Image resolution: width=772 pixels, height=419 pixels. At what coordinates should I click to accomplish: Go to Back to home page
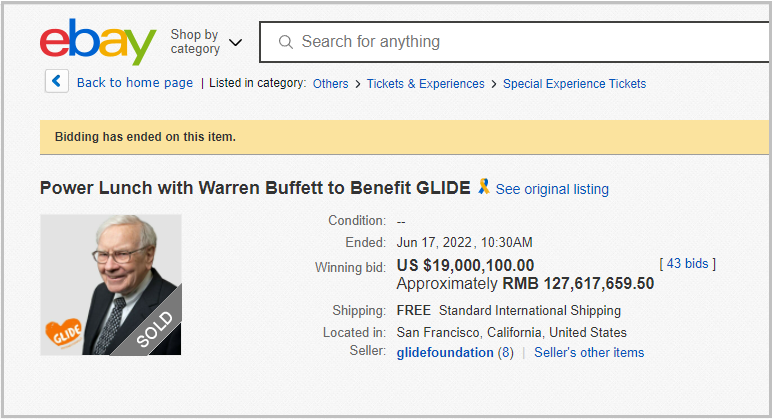pyautogui.click(x=135, y=83)
